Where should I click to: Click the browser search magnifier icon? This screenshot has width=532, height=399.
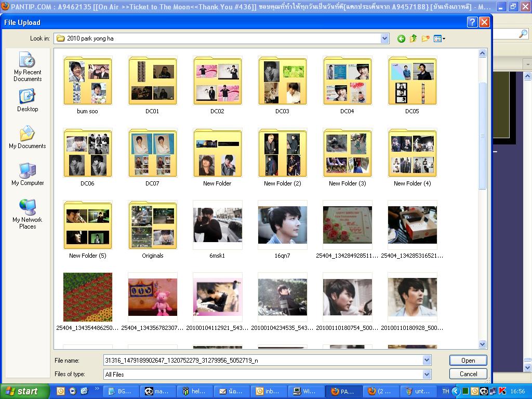click(x=523, y=34)
